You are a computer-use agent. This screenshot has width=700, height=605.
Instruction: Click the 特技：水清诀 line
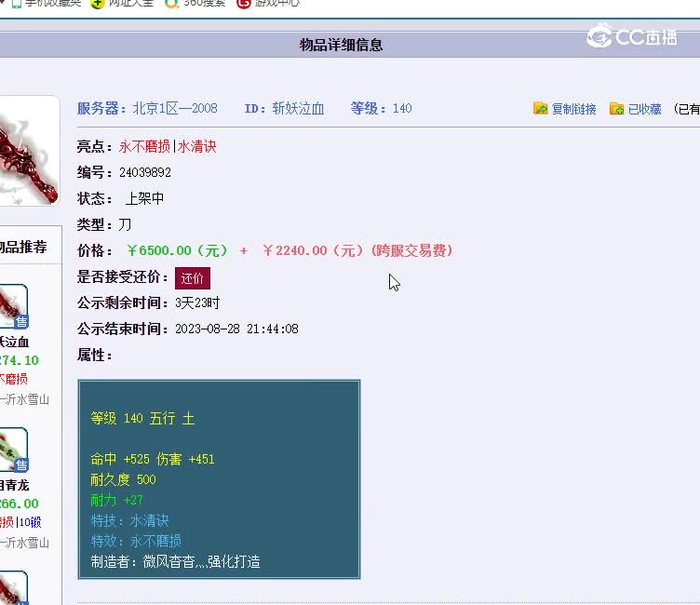coord(130,520)
